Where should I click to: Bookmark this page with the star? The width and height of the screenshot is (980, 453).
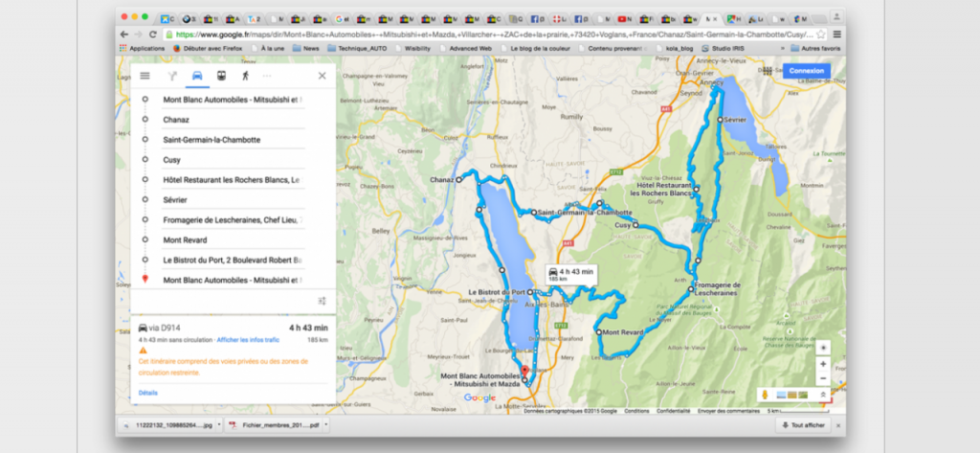(x=820, y=34)
